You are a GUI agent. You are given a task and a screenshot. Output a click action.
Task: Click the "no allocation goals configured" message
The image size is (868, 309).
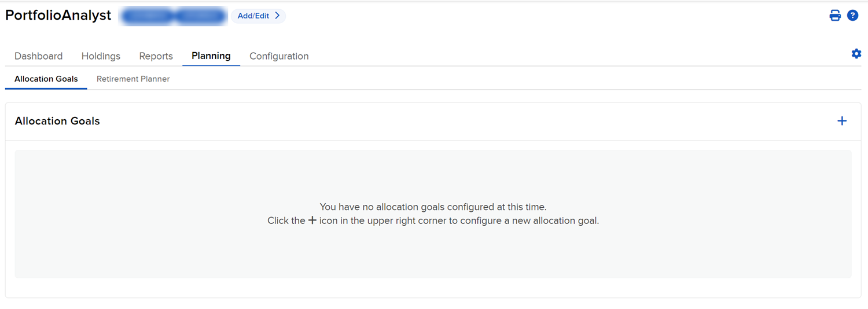pyautogui.click(x=433, y=207)
